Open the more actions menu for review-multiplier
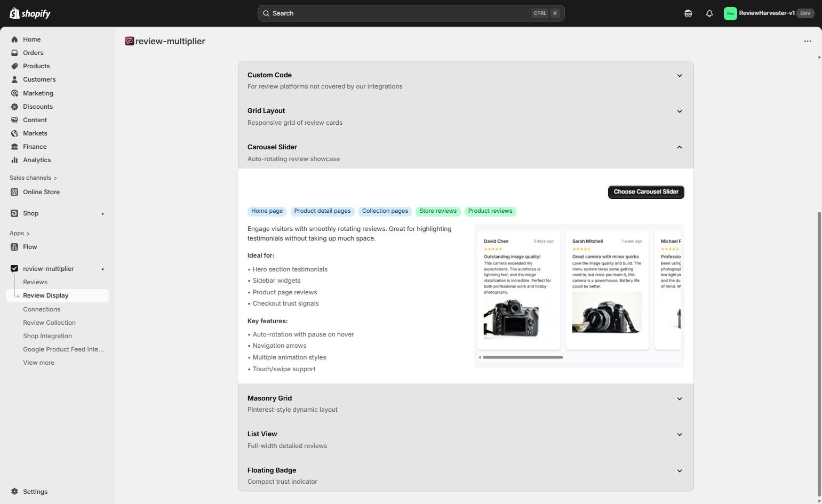Image resolution: width=822 pixels, height=504 pixels. click(x=807, y=41)
